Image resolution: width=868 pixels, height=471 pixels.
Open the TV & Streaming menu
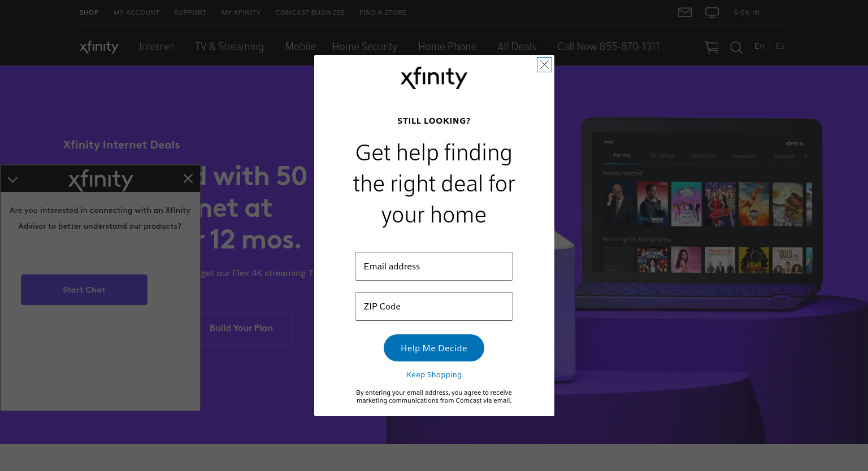(x=229, y=47)
